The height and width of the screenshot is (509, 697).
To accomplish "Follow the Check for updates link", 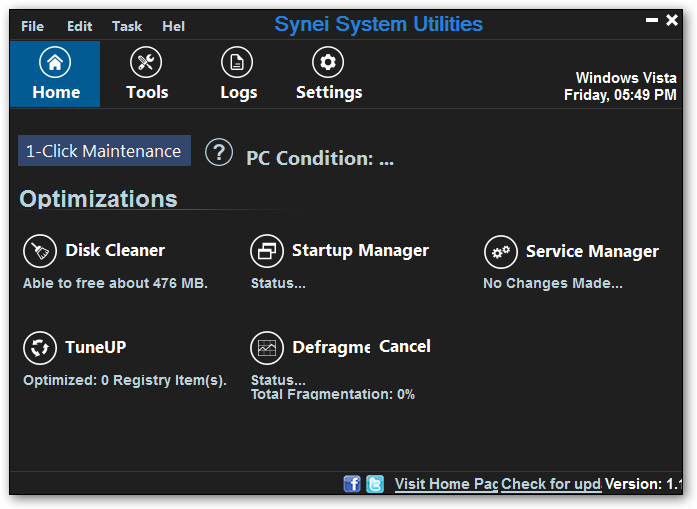I will coord(551,484).
